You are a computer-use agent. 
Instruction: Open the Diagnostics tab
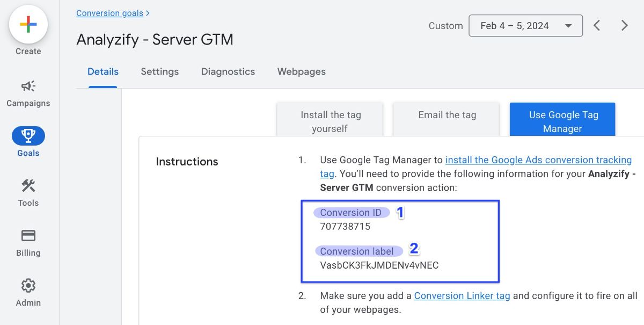(228, 71)
